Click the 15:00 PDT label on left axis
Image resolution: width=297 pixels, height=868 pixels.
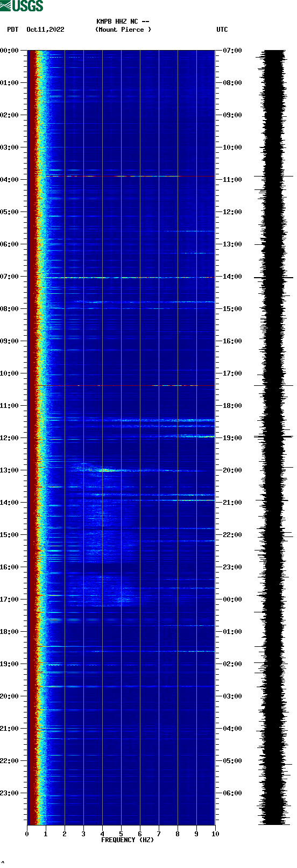click(x=9, y=535)
